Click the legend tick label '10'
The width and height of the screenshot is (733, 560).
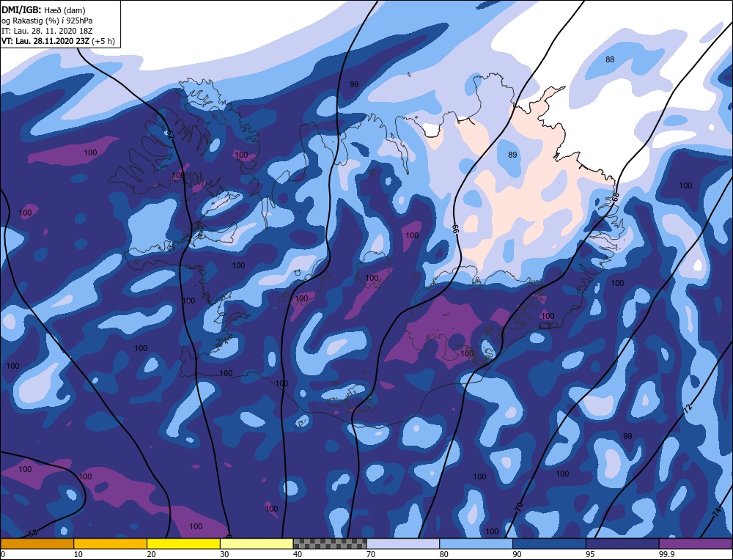click(78, 554)
